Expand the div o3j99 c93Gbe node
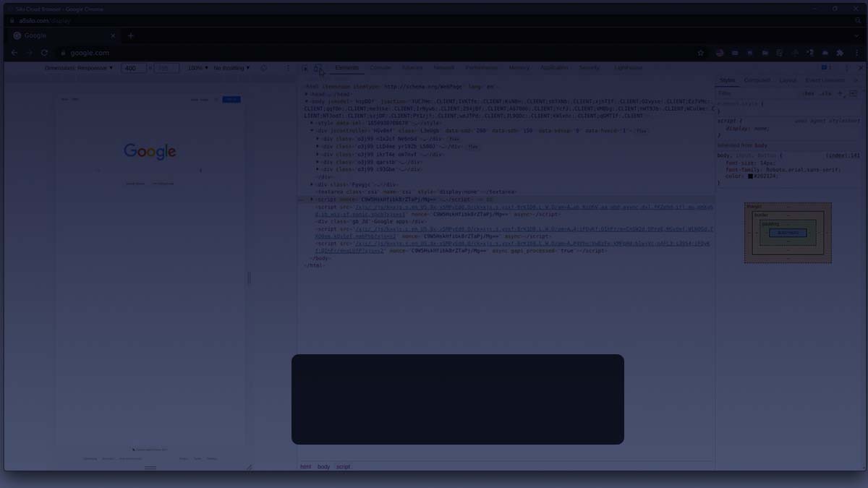The height and width of the screenshot is (488, 868). (x=318, y=169)
